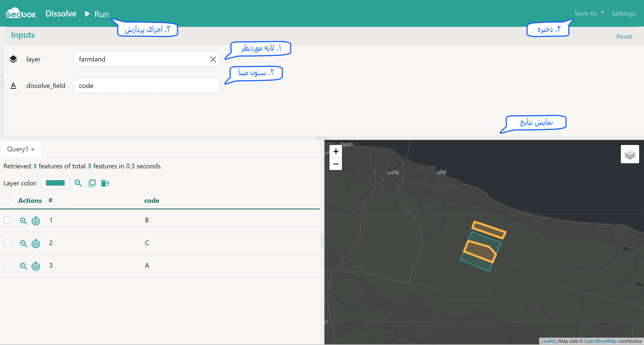
Task: Tick the checkbox for row 1
Action: (8, 220)
